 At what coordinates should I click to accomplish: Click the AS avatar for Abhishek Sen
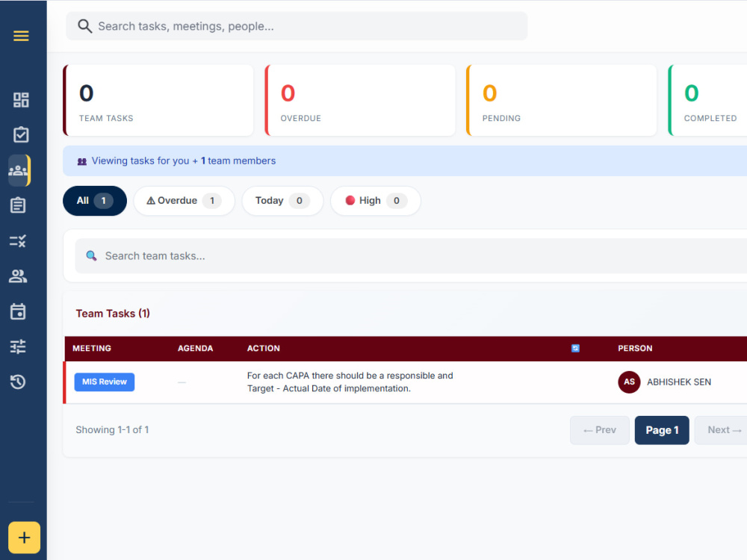629,382
